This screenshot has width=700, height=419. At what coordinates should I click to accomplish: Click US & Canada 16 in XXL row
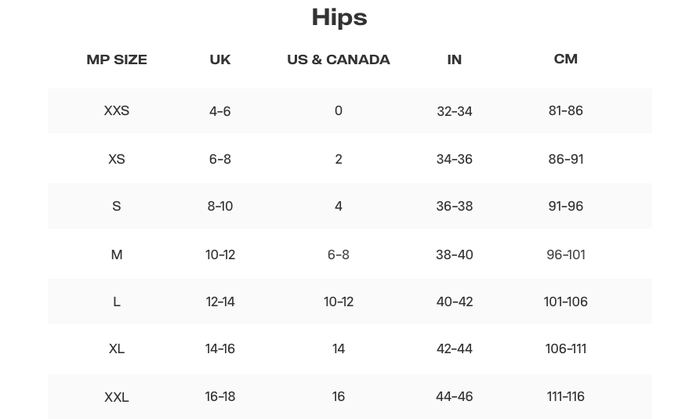coord(338,397)
